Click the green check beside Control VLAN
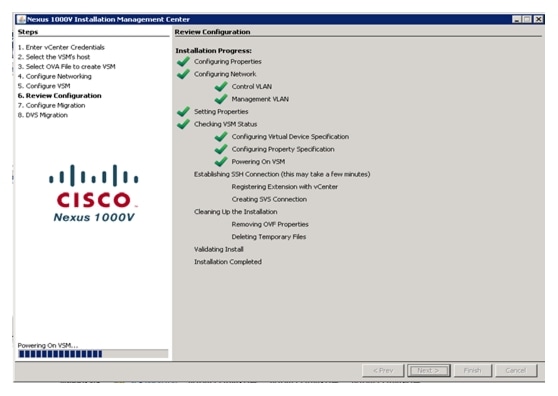Viewport: 558px width, 396px height. click(x=221, y=86)
